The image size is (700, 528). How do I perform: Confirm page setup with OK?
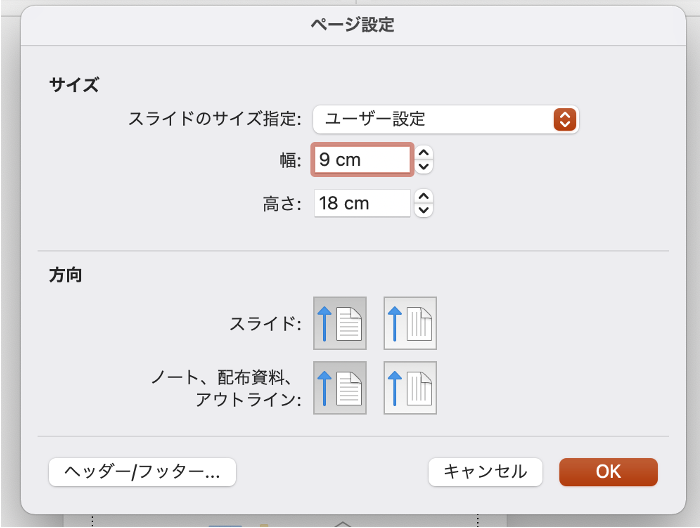tap(608, 472)
